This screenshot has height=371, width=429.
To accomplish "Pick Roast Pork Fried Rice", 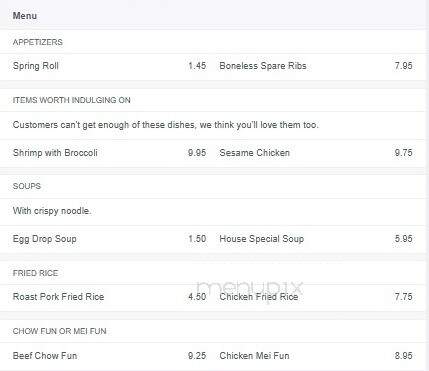I will 58,297.
